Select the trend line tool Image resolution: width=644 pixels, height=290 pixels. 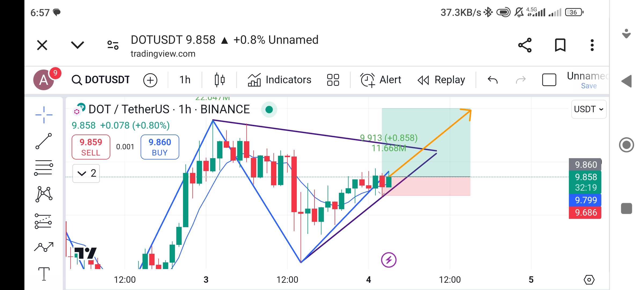(43, 141)
